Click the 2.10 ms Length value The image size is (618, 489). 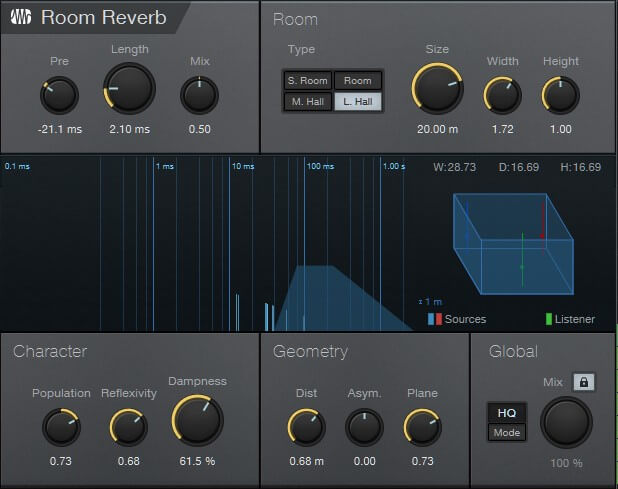tap(130, 129)
